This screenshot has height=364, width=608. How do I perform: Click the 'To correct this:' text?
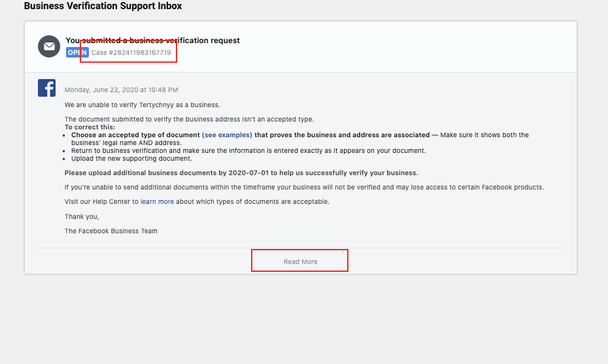point(90,127)
